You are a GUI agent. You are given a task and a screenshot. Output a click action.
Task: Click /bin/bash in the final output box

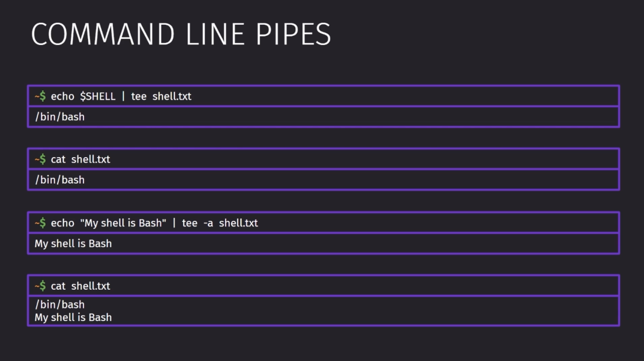click(60, 305)
